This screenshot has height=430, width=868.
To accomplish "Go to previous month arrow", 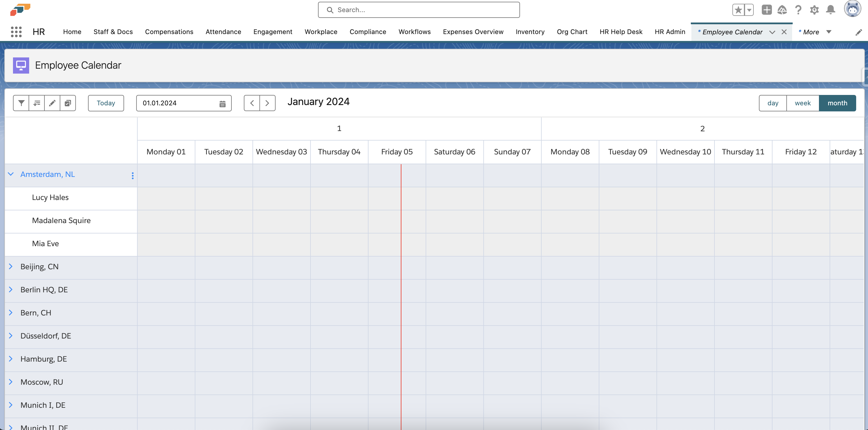I will coord(252,103).
